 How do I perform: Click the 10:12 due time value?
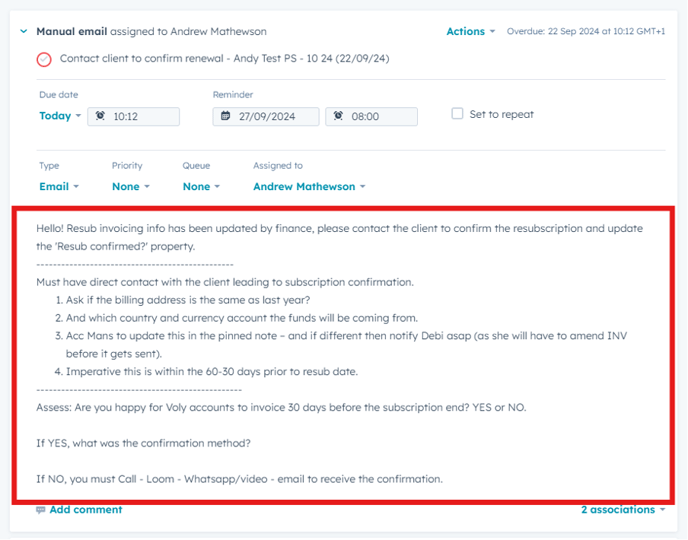point(126,116)
